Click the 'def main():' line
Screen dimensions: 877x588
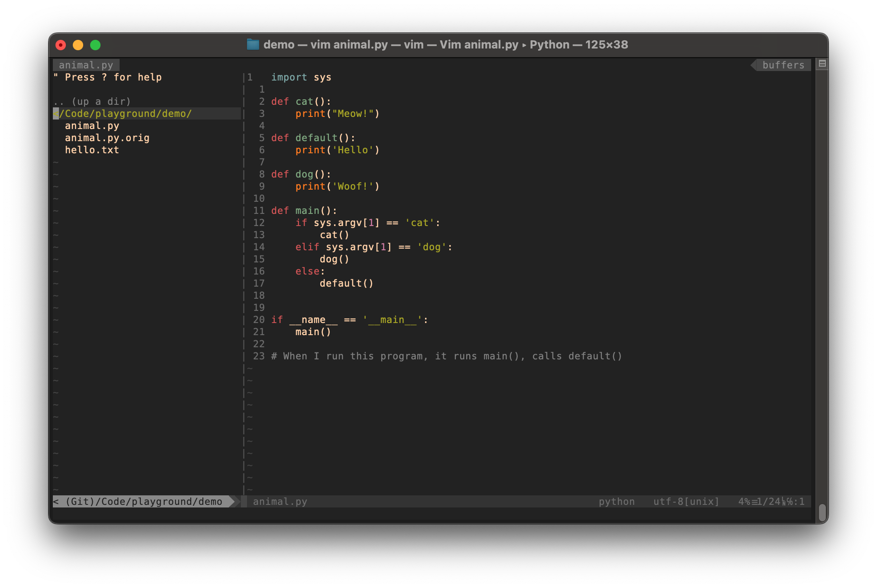[x=304, y=210]
